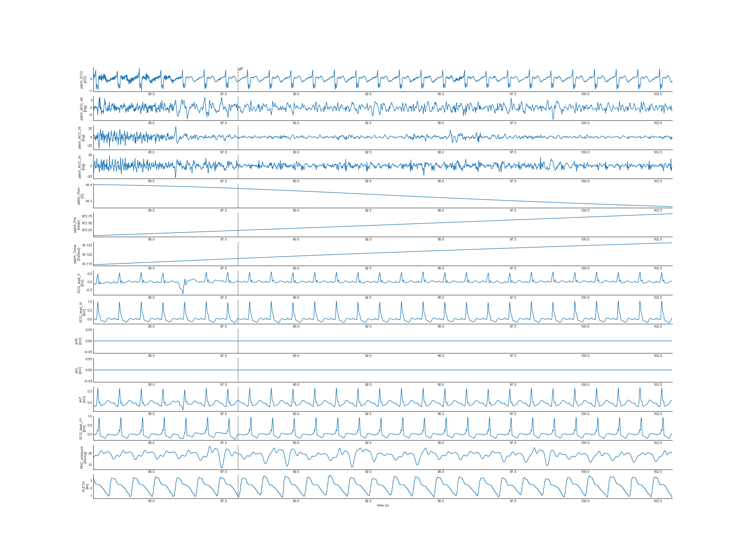Click the 44.4 tick on the humidity axis
747x560 pixels.
88,185
